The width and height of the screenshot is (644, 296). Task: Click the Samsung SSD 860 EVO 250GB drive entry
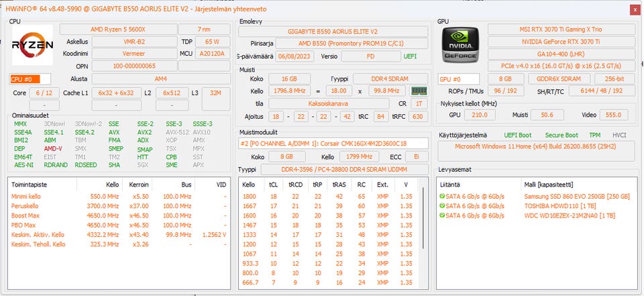577,197
